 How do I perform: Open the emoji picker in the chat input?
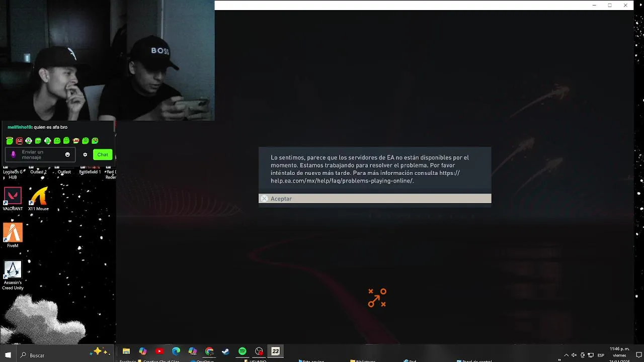(x=67, y=154)
